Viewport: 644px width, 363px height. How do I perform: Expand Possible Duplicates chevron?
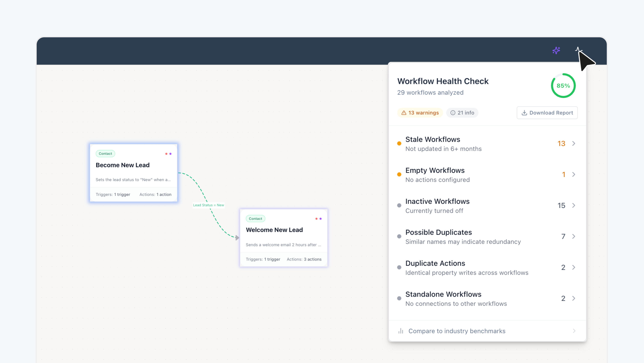point(574,236)
